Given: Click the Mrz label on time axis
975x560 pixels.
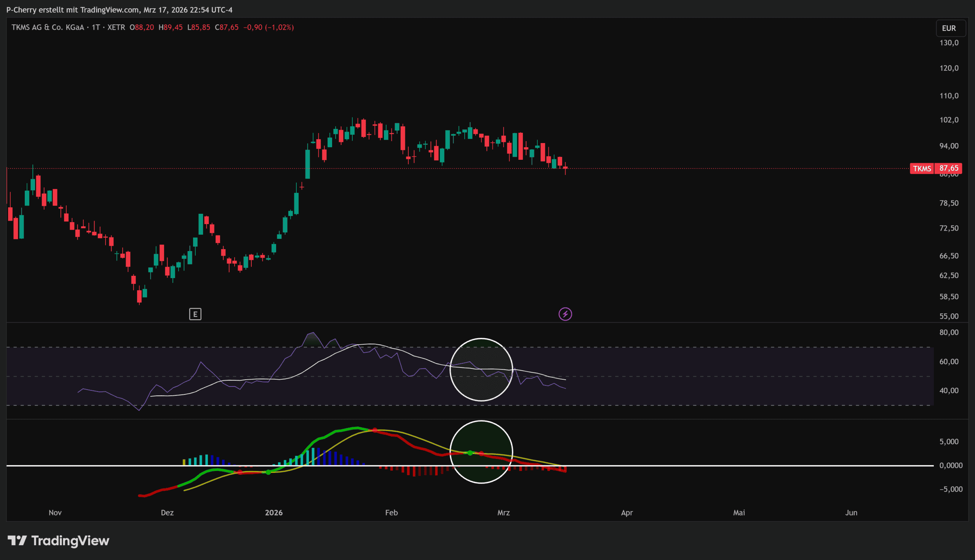Looking at the screenshot, I should (503, 512).
